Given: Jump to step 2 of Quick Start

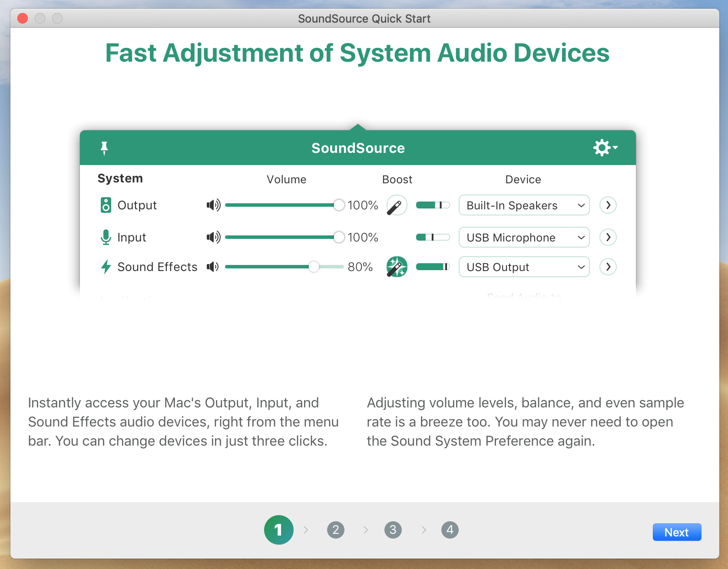Looking at the screenshot, I should click(x=336, y=530).
